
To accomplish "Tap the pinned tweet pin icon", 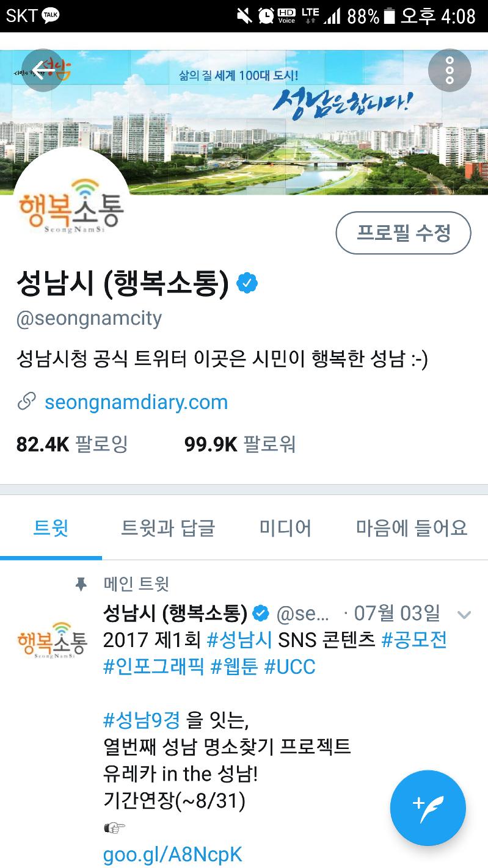I will 81,584.
